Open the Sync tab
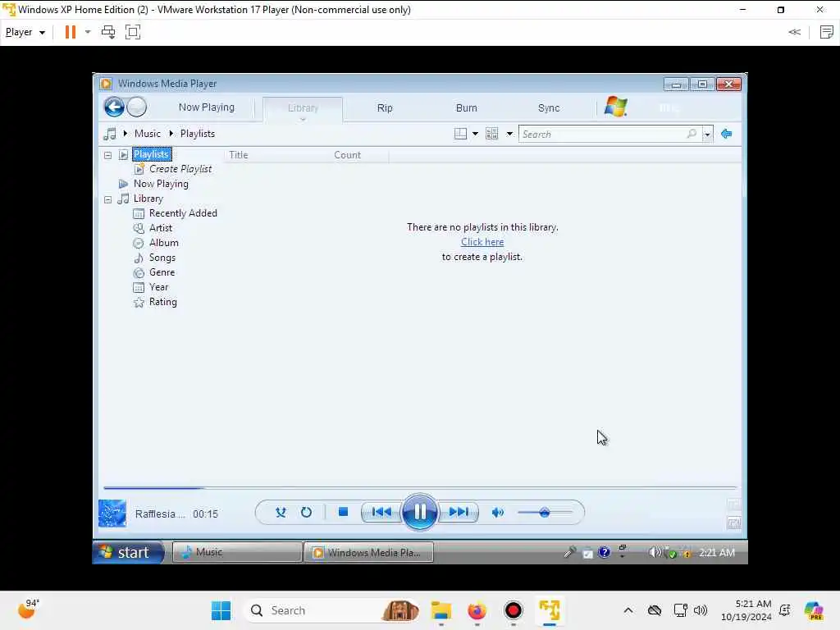 point(549,107)
